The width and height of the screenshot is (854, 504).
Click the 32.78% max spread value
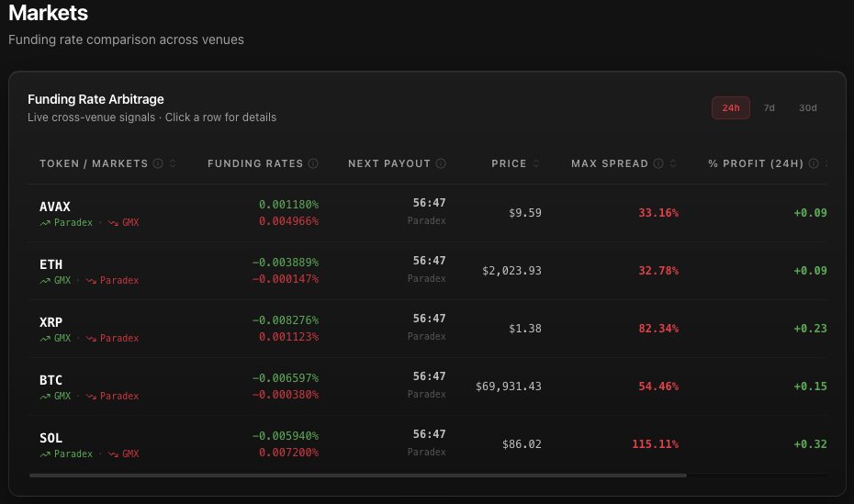click(x=658, y=271)
